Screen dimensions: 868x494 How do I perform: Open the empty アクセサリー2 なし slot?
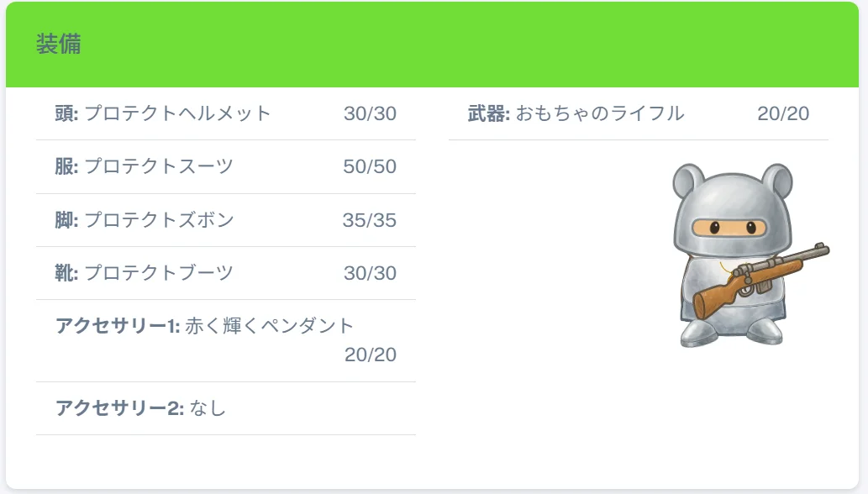pos(226,408)
